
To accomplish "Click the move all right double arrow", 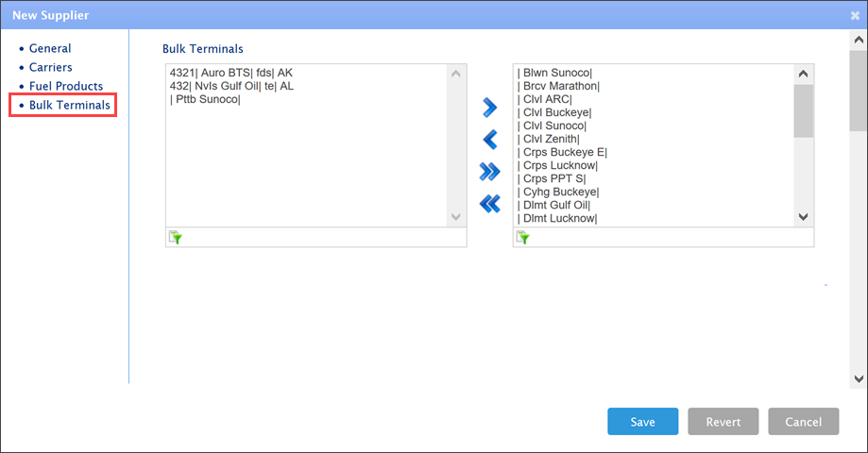I will [489, 171].
